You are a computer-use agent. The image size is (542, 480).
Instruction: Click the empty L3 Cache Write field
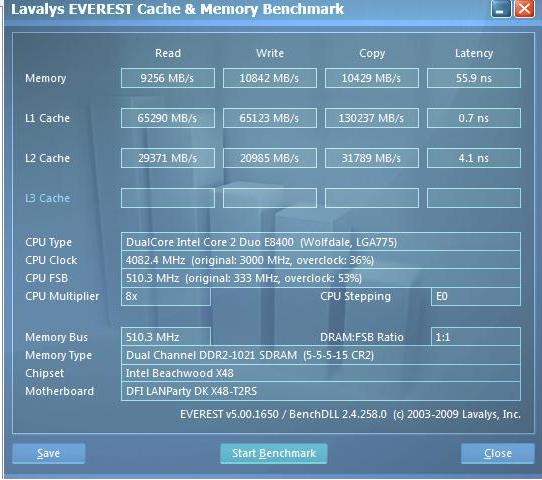[270, 198]
